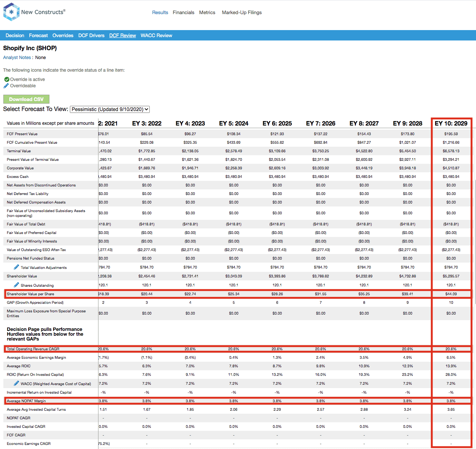
Task: Click the Terminal Value row label
Action: (x=19, y=151)
